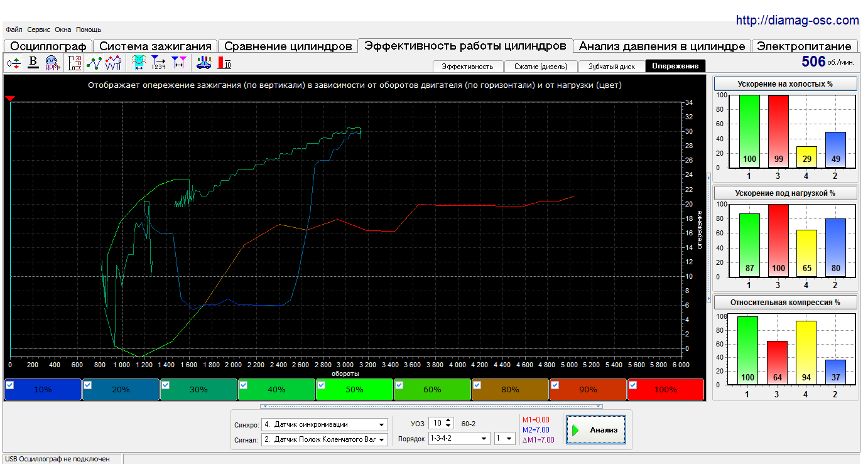This screenshot has width=868, height=467.
Task: Click the zero-level up/down arrows toolbar icon
Action: coord(14,63)
